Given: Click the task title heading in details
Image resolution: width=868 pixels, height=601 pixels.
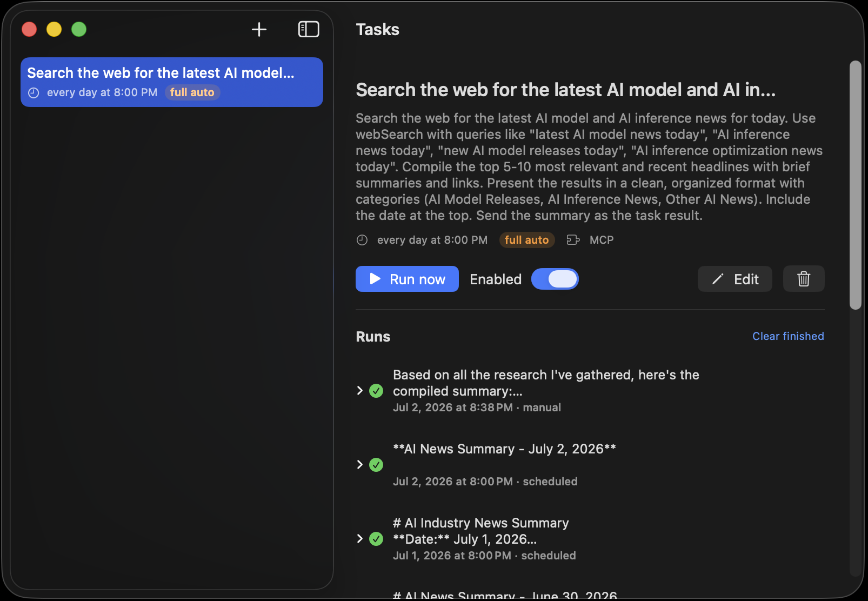Looking at the screenshot, I should [565, 90].
